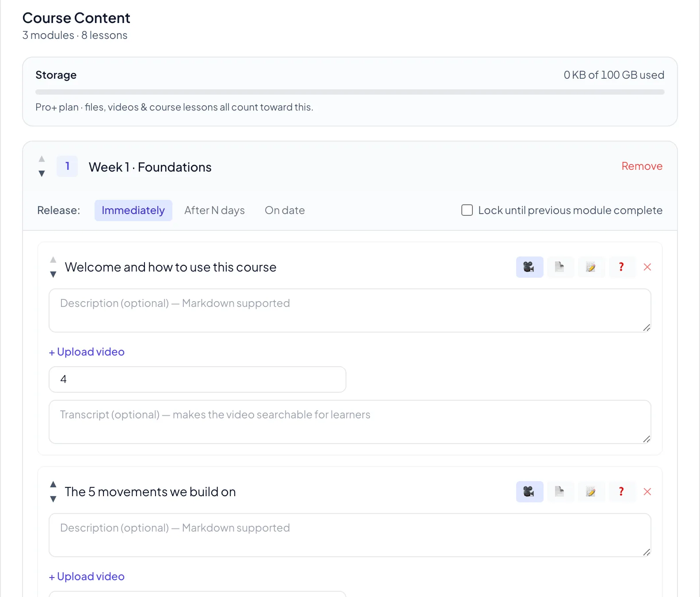
Task: Click the Pro+ plan storage note
Action: 174,107
